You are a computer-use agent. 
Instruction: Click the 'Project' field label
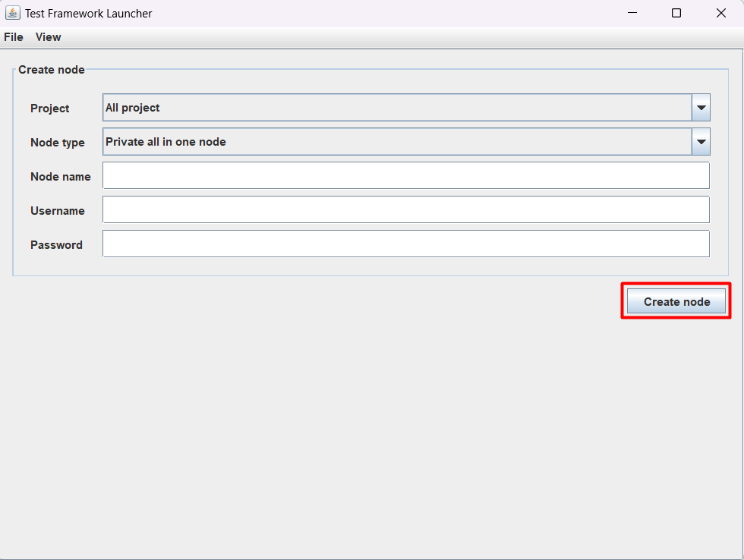pyautogui.click(x=50, y=109)
